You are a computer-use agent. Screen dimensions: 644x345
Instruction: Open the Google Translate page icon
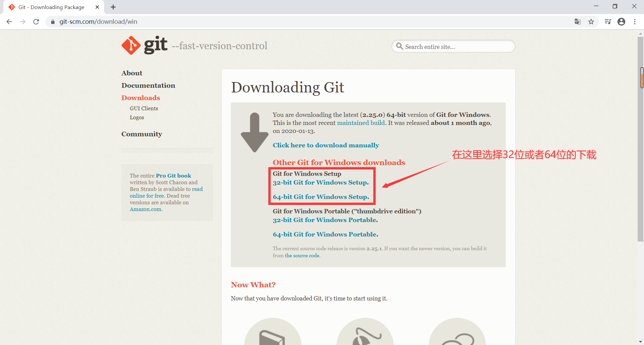tap(578, 22)
